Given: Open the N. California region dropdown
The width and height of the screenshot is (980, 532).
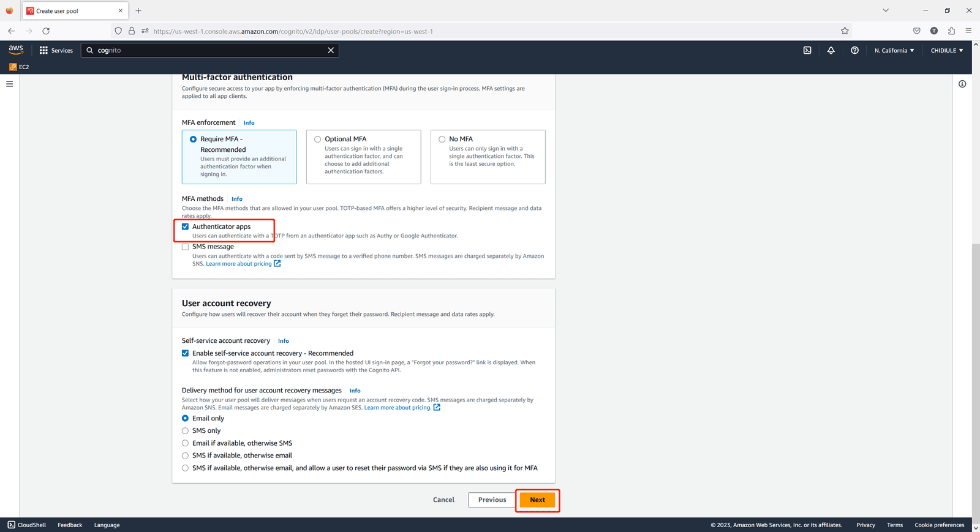Looking at the screenshot, I should click(894, 50).
